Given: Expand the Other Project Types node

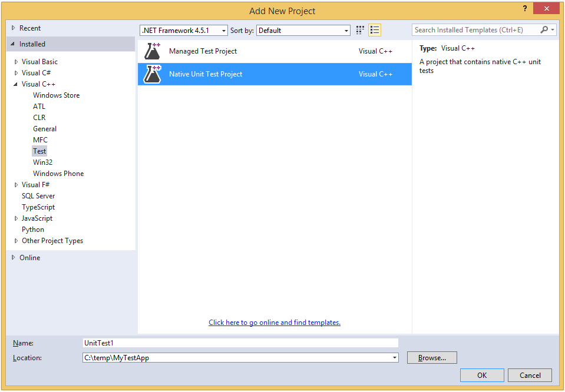Looking at the screenshot, I should pyautogui.click(x=16, y=241).
